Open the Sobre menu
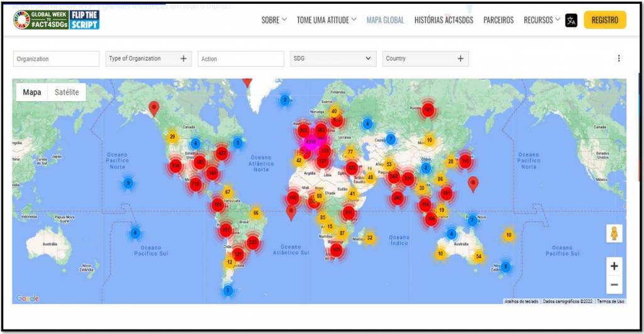The width and height of the screenshot is (644, 334). click(274, 20)
